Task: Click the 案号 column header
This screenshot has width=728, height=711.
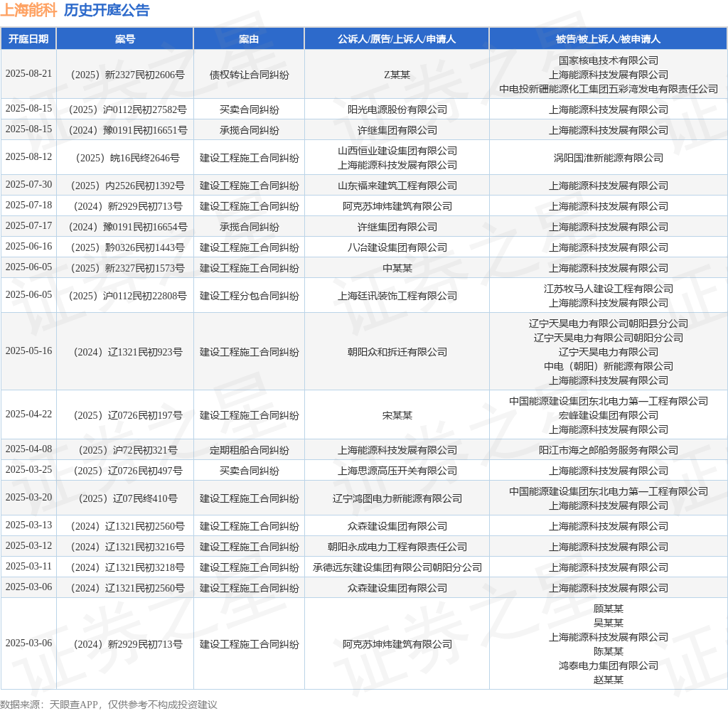Action: [125, 39]
